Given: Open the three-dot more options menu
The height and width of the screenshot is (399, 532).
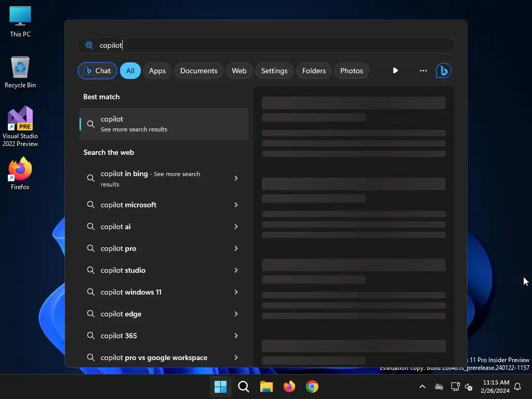Looking at the screenshot, I should tap(423, 71).
